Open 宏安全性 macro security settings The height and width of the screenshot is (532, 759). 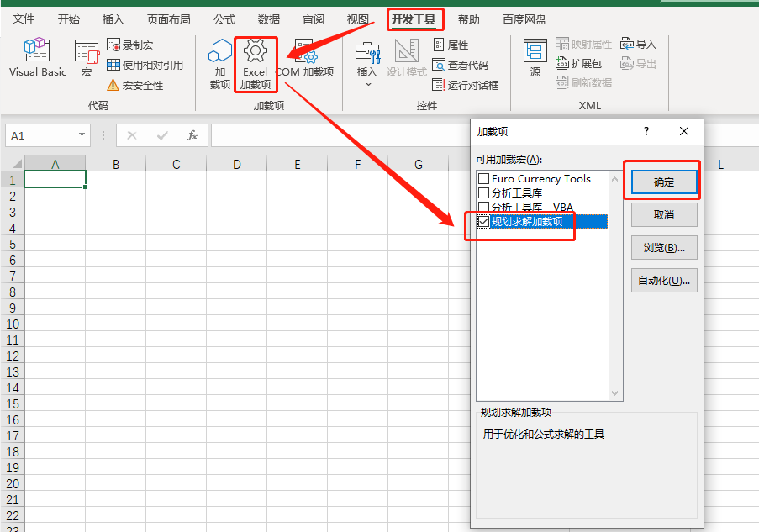(134, 85)
